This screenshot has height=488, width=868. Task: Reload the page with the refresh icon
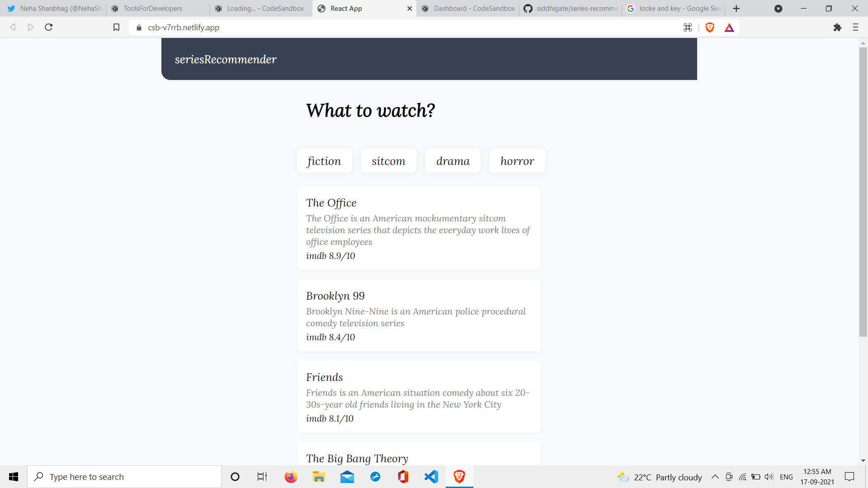(x=49, y=28)
